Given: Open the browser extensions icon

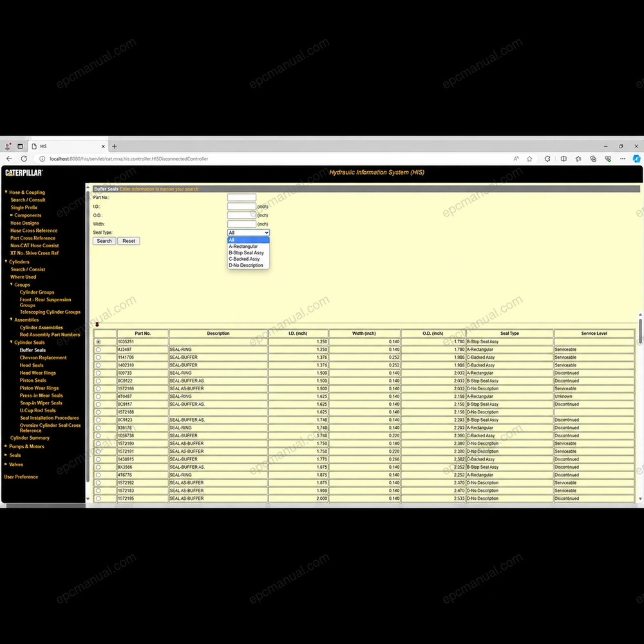Looking at the screenshot, I should click(x=547, y=158).
